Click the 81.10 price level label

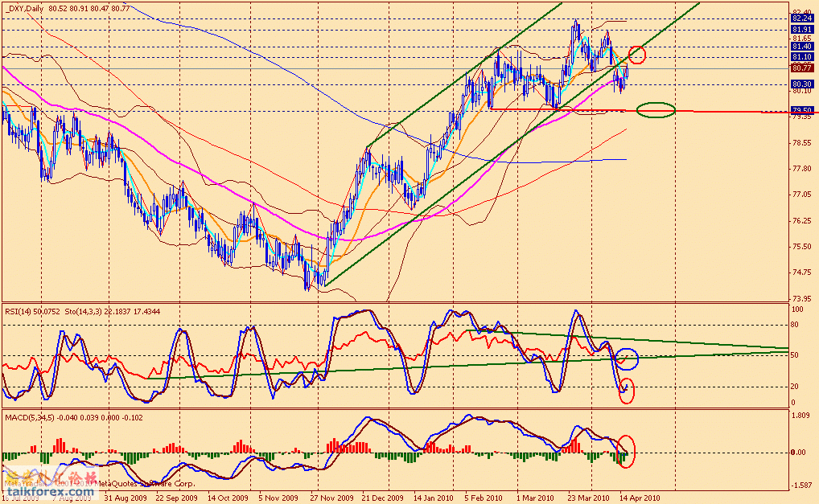802,57
